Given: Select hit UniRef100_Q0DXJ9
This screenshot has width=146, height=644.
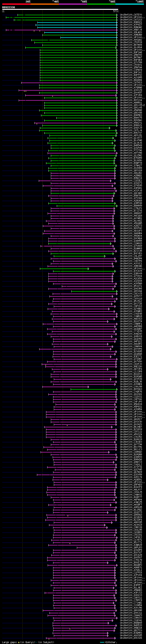Looking at the screenshot, I should pyautogui.click(x=131, y=128).
